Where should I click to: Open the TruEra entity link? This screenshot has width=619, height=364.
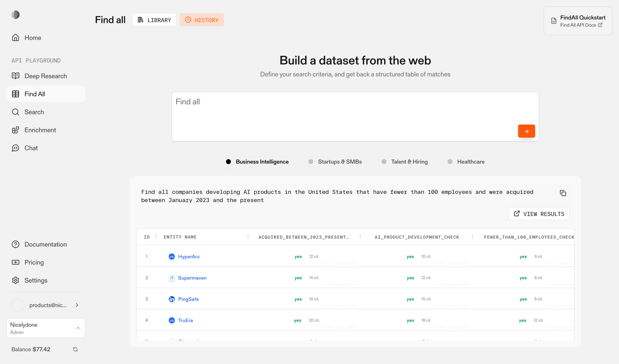point(185,320)
